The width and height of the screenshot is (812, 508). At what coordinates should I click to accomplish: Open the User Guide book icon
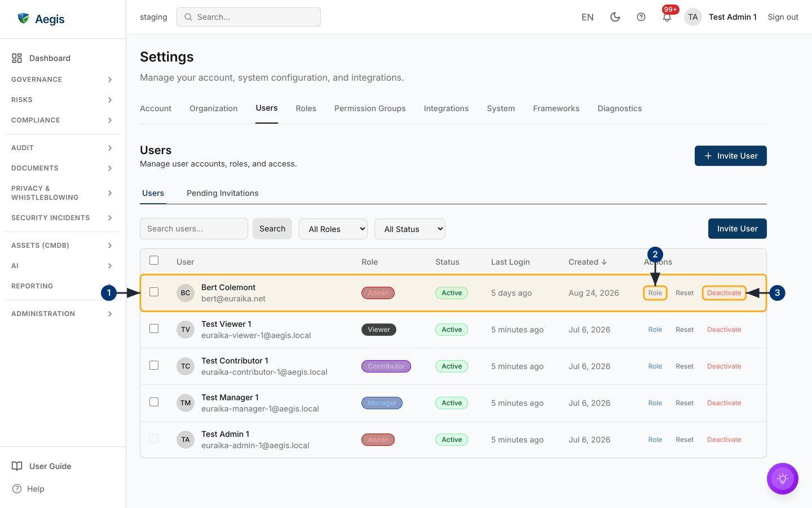17,466
